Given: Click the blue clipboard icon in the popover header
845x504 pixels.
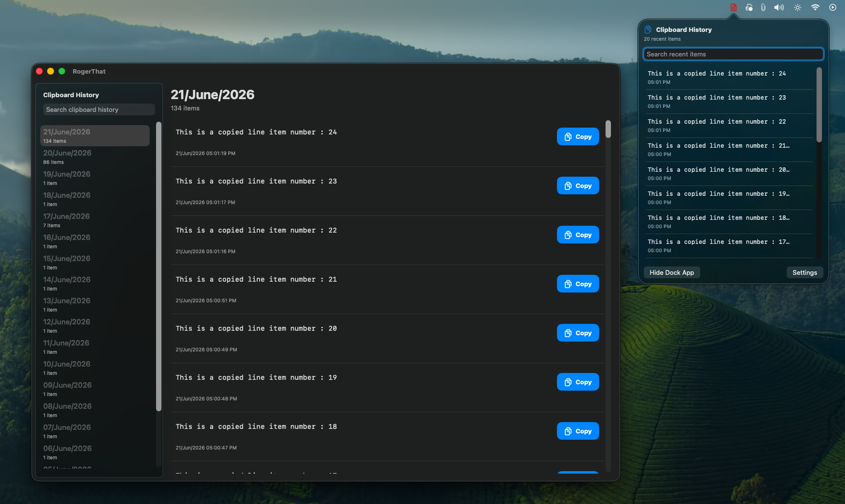Looking at the screenshot, I should point(648,29).
